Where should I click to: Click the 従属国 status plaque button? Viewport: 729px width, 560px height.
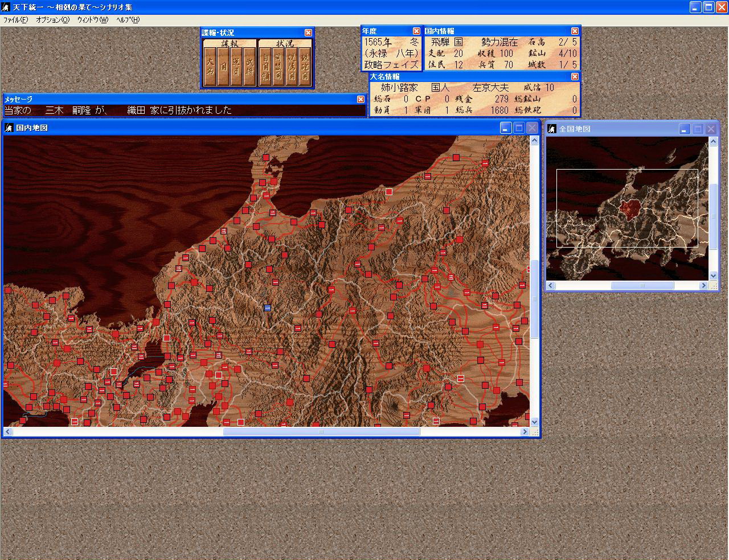point(291,67)
